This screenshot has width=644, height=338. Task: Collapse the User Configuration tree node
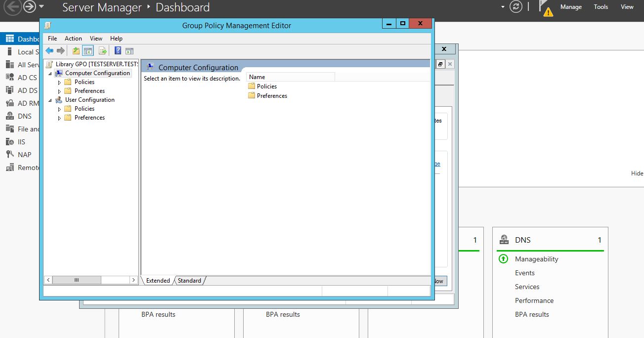(x=50, y=100)
